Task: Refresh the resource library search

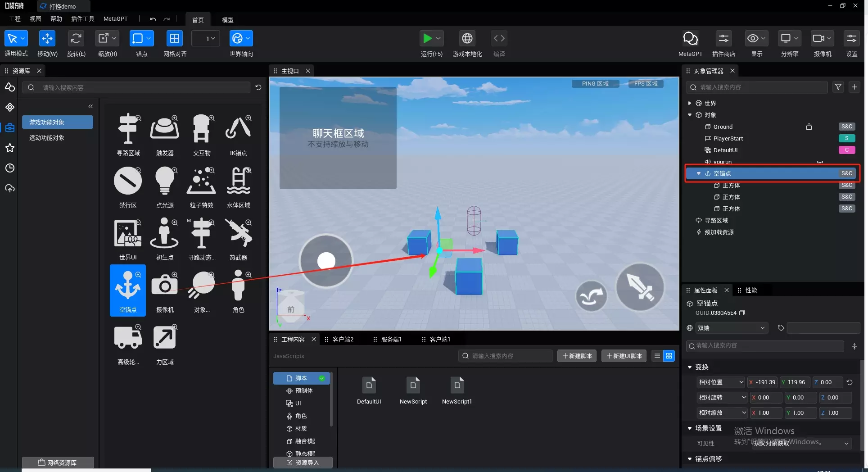Action: 258,87
